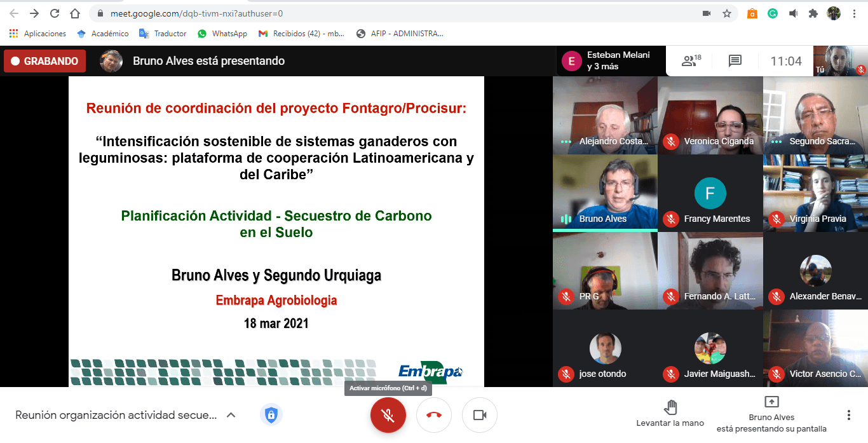Open the meeting chat panel

(x=735, y=61)
